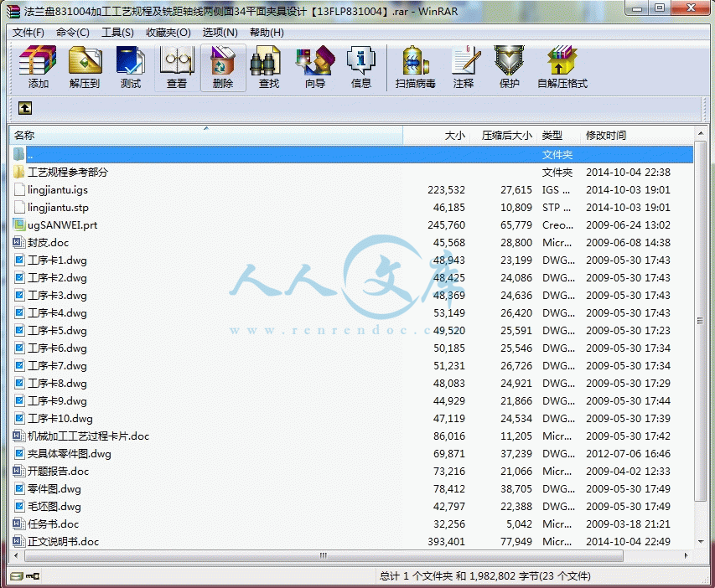715x588 pixels.
Task: Click the horizontal scrollbar thumb
Action: pos(324,555)
